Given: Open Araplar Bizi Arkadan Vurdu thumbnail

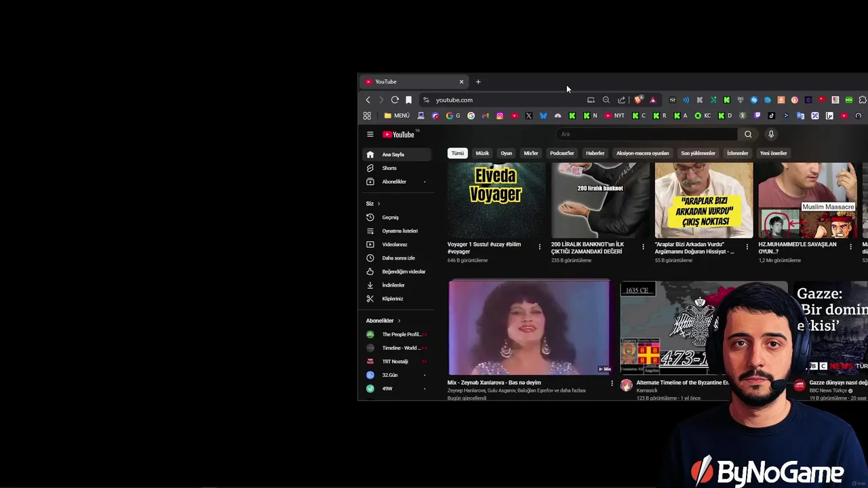Looking at the screenshot, I should click(x=704, y=200).
